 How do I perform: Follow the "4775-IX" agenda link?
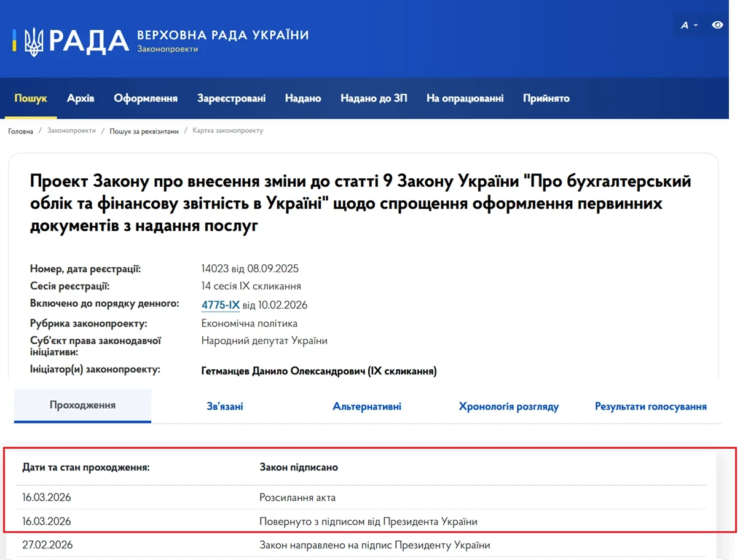tap(220, 304)
